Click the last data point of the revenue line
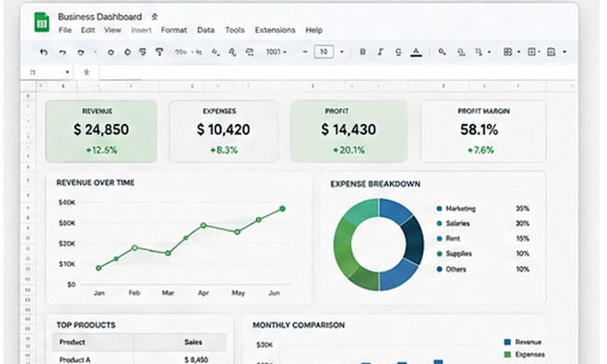This screenshot has height=364, width=607. pos(283,209)
